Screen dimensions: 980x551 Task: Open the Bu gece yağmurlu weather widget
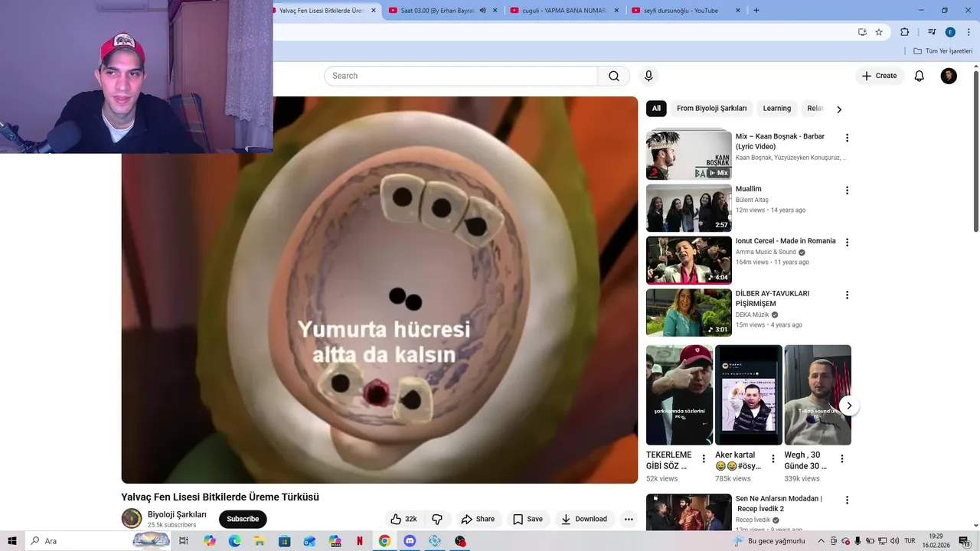[x=769, y=541]
